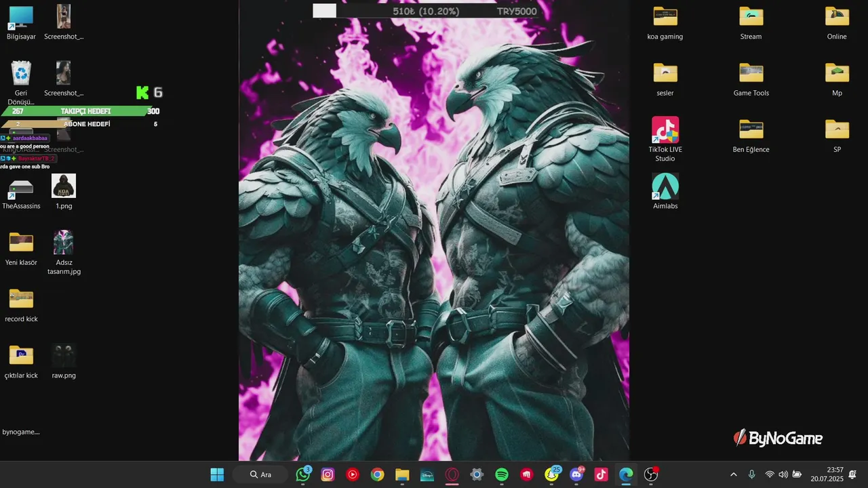Launch Spotify from the taskbar
868x488 pixels.
502,474
